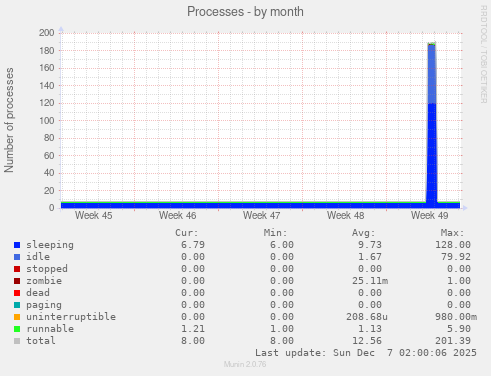Click the 'stopped' legend label
The height and width of the screenshot is (376, 491).
pyautogui.click(x=47, y=269)
